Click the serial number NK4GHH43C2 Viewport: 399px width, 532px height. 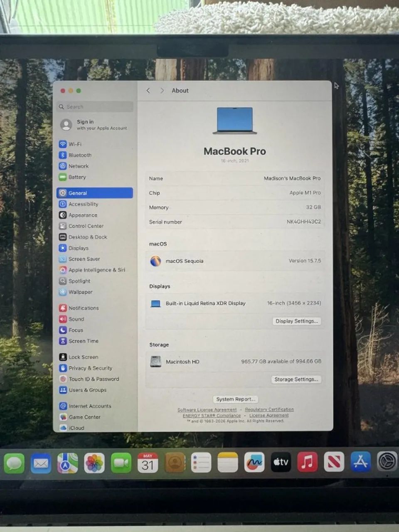pos(304,222)
